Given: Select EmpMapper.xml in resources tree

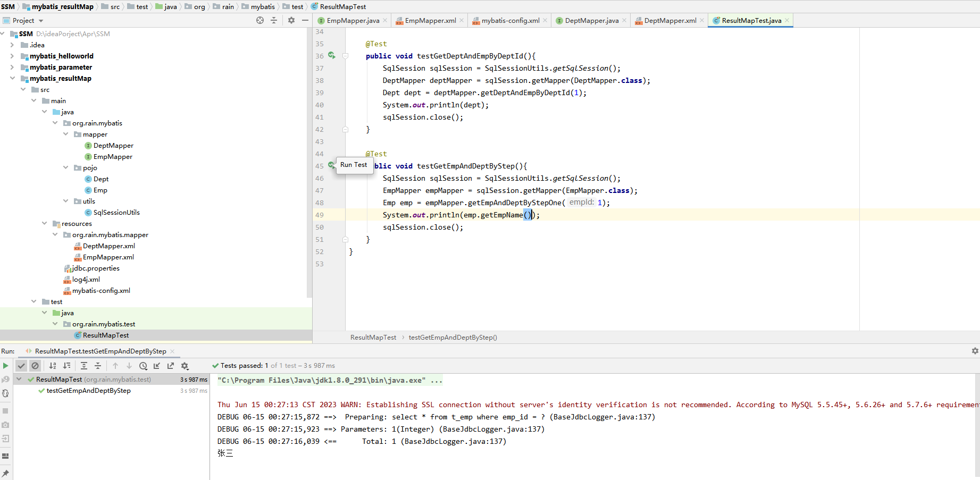Looking at the screenshot, I should [108, 257].
